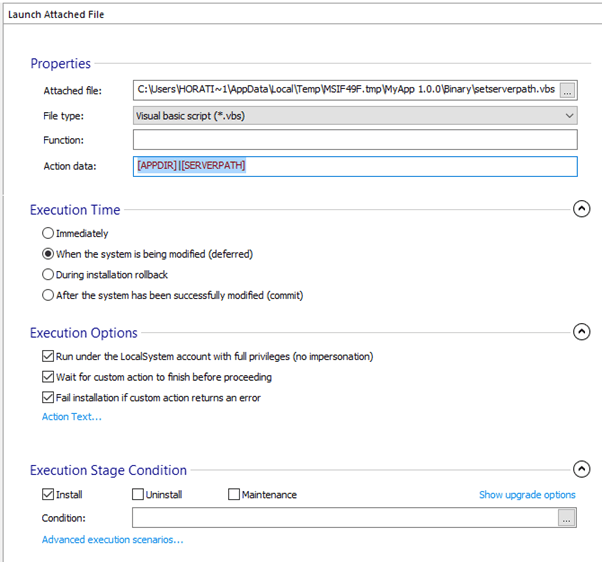Collapse the Execution Time section
602x562 pixels.
click(581, 209)
